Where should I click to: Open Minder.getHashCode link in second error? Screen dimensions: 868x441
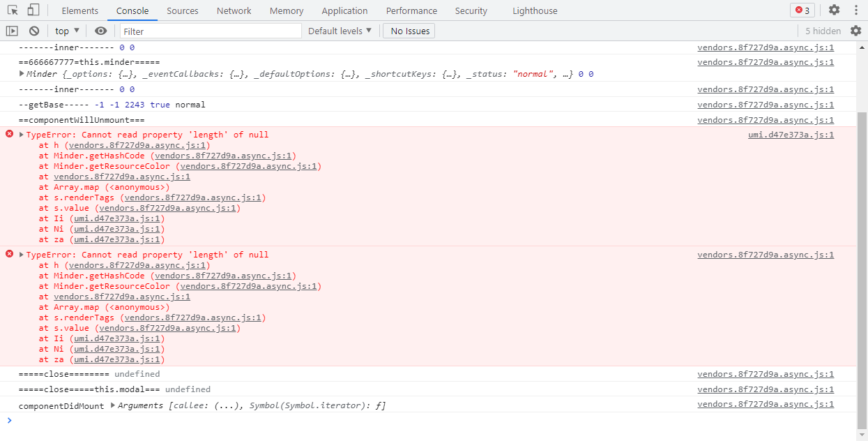[x=223, y=276]
